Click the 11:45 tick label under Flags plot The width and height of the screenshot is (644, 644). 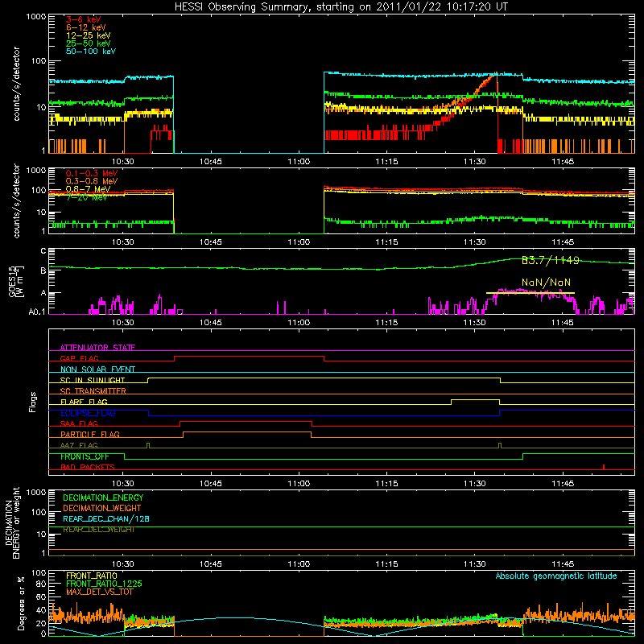pos(563,484)
